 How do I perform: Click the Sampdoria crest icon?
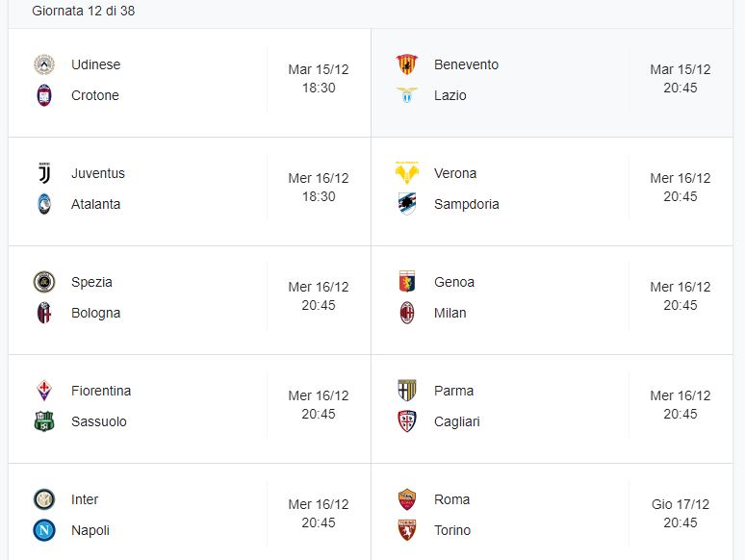[x=407, y=204]
